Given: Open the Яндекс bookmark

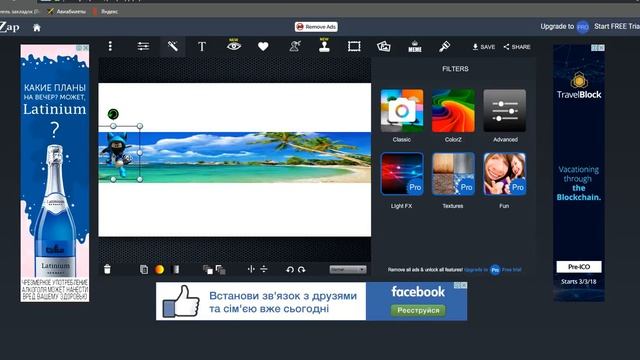Looking at the screenshot, I should (x=105, y=11).
